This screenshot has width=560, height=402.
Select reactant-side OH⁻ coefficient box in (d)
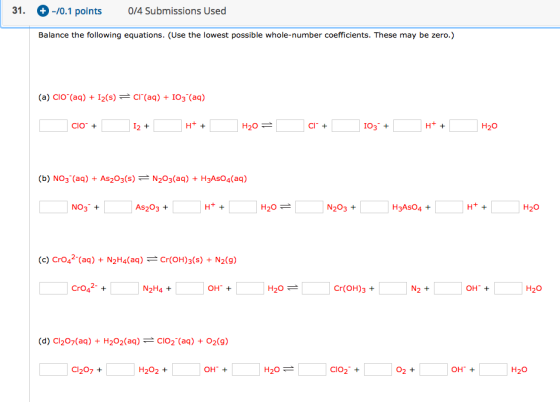pyautogui.click(x=186, y=370)
